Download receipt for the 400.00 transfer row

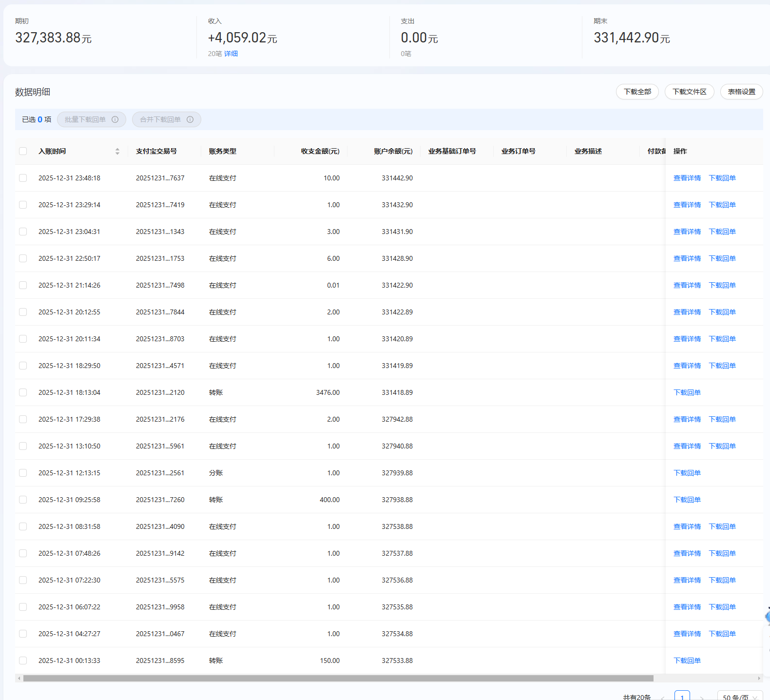(687, 500)
